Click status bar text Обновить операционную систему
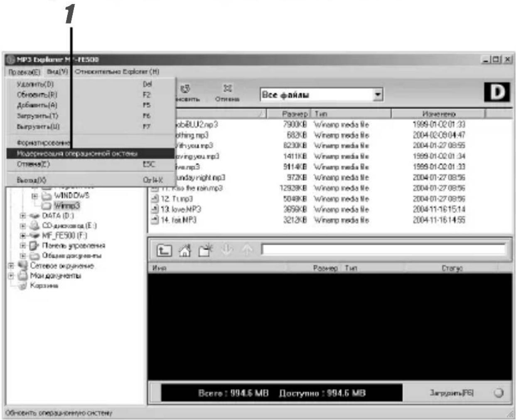516x420 pixels. pos(59,413)
